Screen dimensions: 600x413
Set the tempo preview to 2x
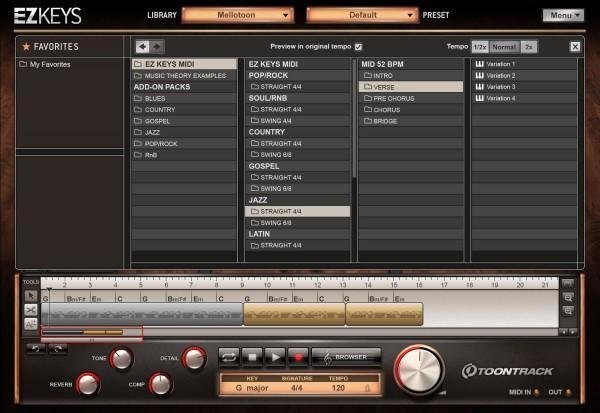pos(531,47)
